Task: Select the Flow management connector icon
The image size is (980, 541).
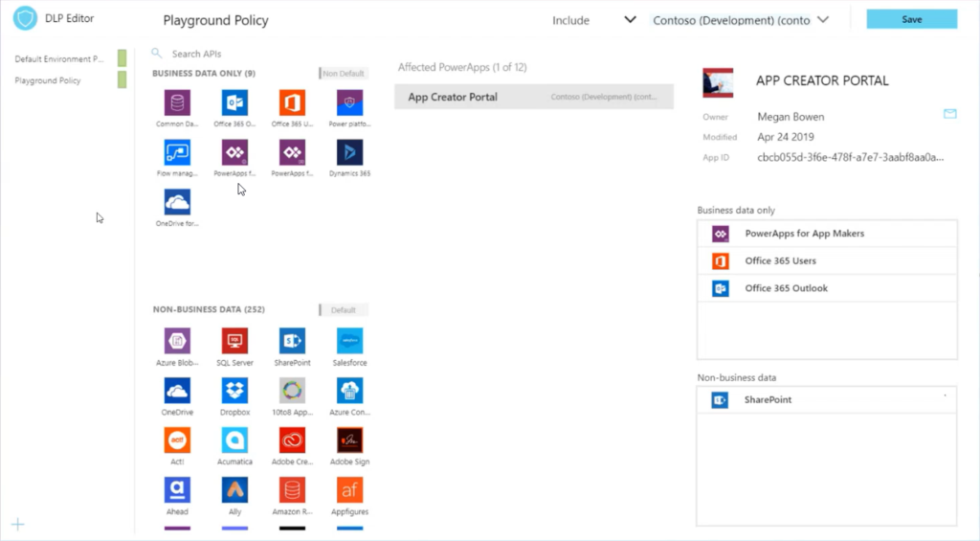Action: click(177, 152)
